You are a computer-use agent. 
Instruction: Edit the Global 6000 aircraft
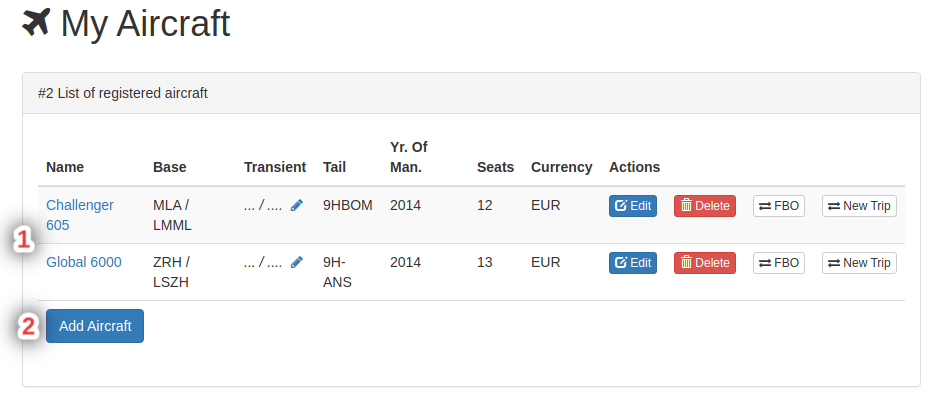tap(632, 263)
